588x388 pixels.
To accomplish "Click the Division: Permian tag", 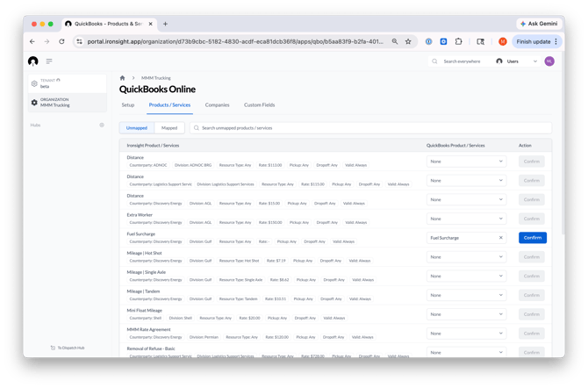I will coord(204,337).
